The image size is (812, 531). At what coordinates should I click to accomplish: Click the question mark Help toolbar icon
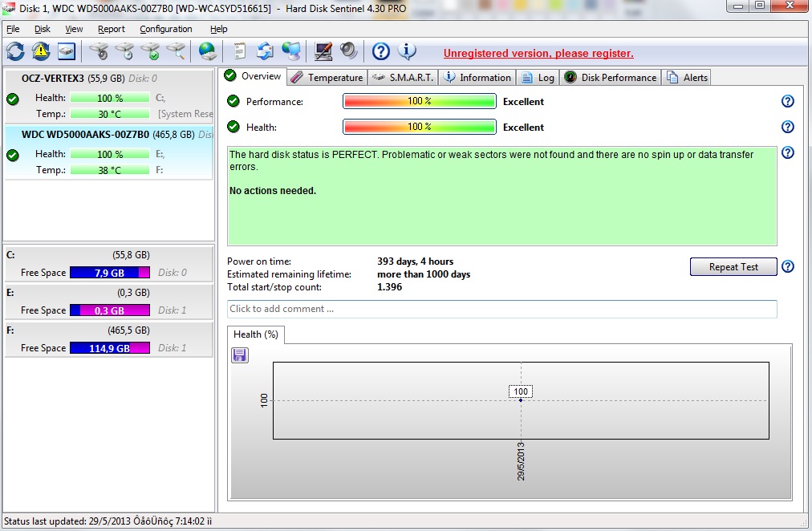tap(380, 51)
